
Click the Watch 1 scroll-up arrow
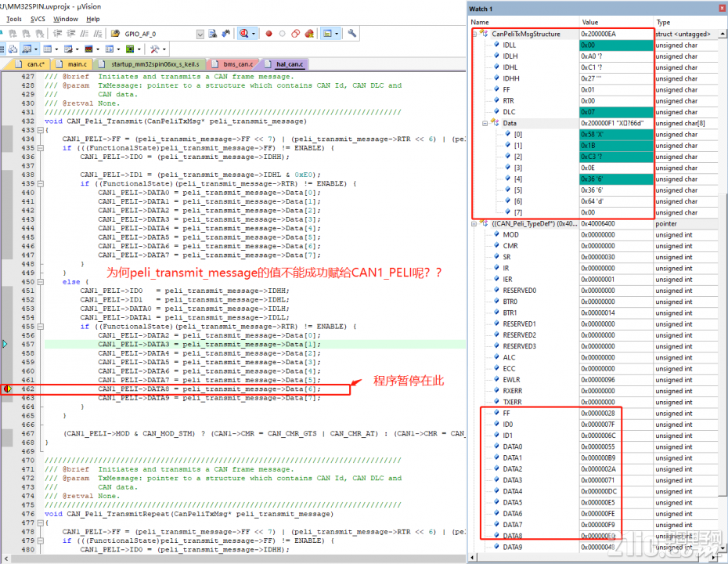[723, 34]
